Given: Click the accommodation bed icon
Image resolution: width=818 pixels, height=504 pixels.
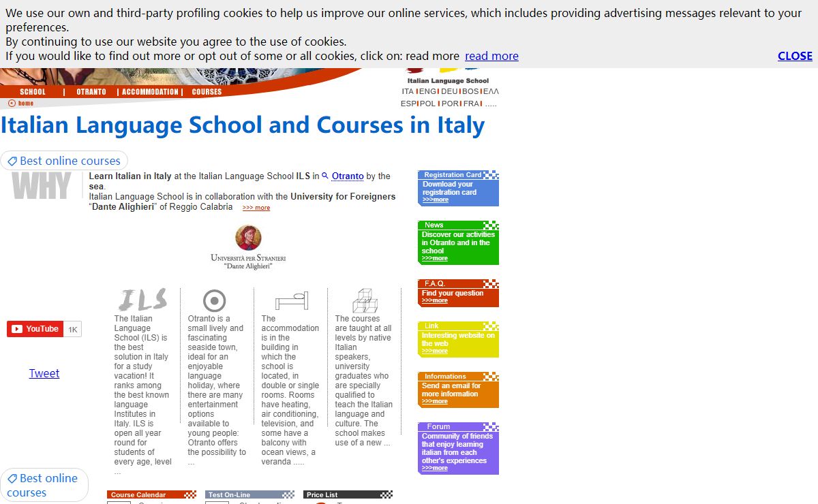Looking at the screenshot, I should 292,301.
